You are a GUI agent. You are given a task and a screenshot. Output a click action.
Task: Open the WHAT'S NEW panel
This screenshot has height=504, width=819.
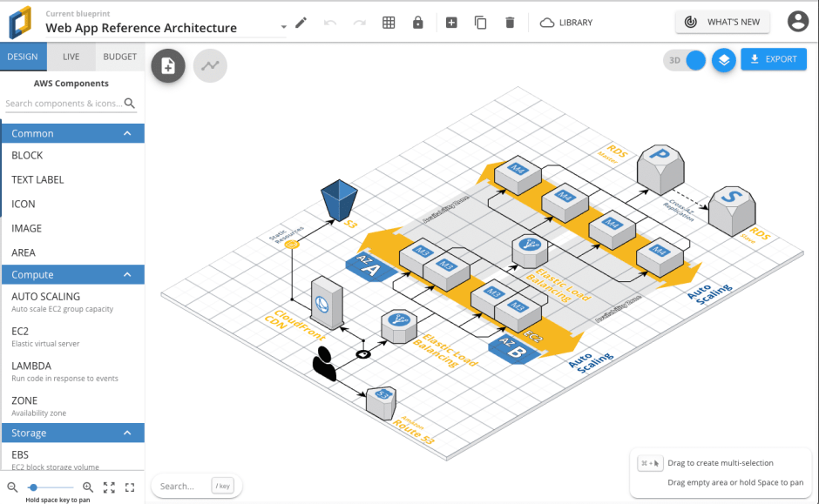722,22
